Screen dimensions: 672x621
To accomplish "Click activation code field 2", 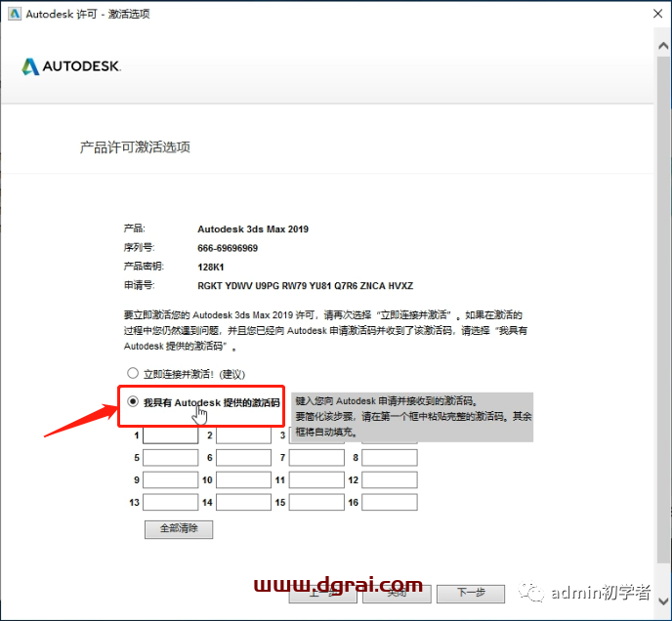I will click(243, 435).
